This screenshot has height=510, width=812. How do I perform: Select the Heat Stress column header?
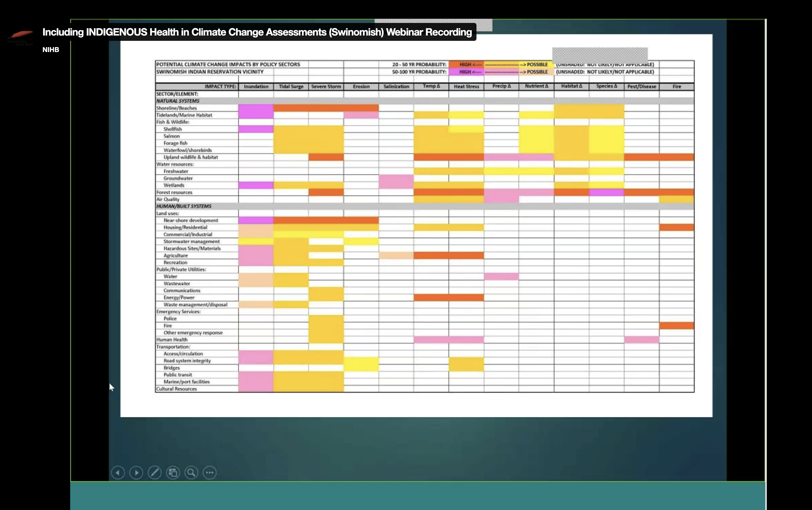[x=466, y=86]
